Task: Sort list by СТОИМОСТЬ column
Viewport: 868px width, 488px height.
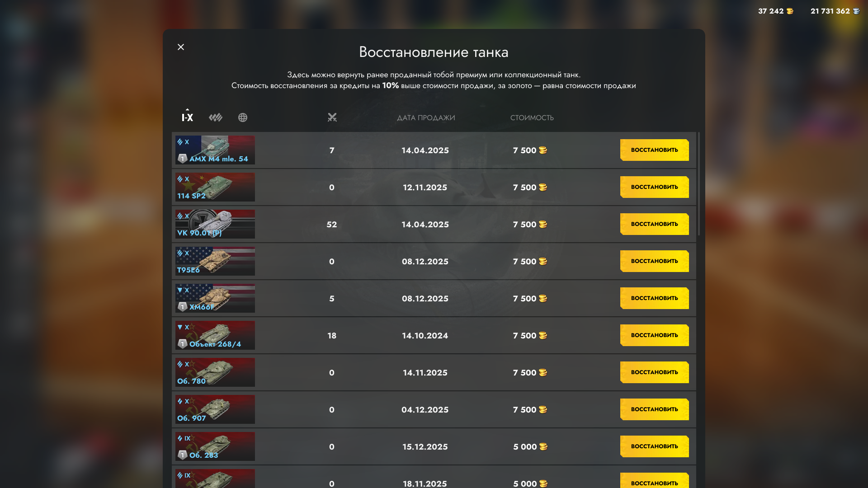Action: 532,118
